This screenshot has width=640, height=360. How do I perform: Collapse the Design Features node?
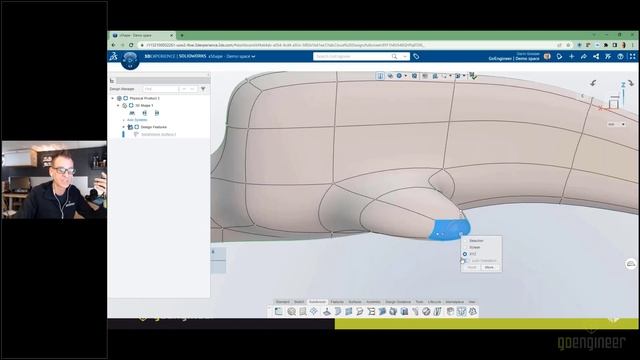[124, 127]
